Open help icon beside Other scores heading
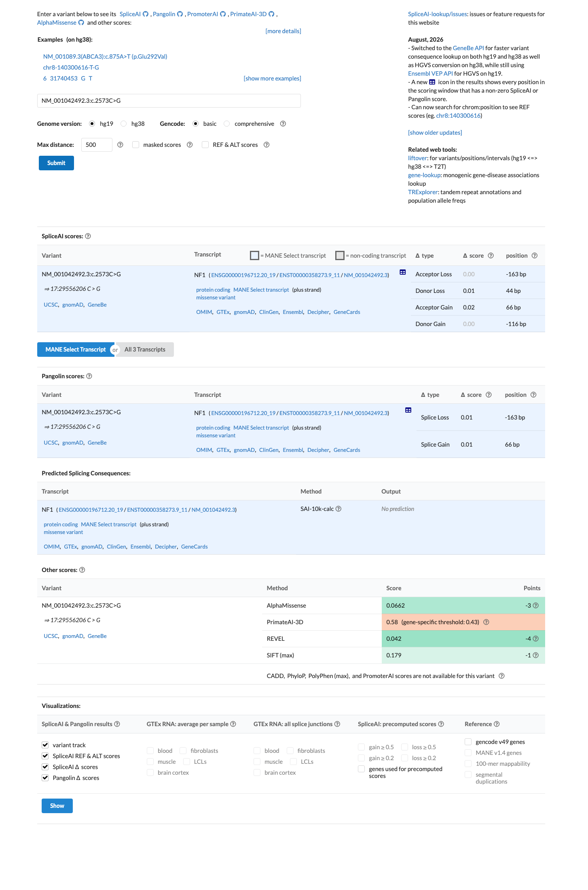The width and height of the screenshot is (588, 890). [82, 570]
